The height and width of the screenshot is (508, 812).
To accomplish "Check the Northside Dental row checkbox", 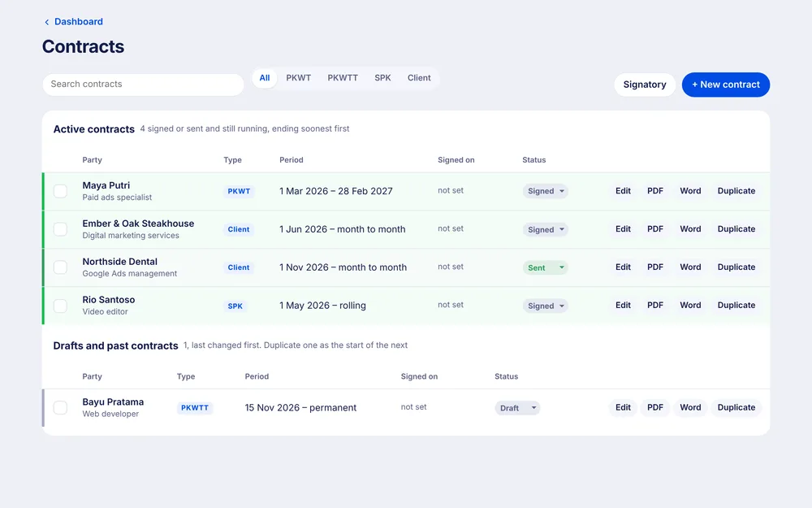I will click(61, 267).
